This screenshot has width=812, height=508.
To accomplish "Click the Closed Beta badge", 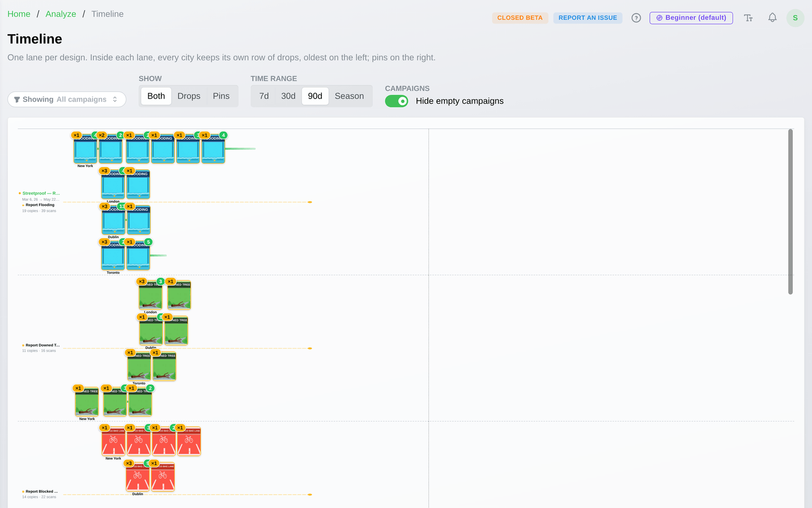I will click(520, 18).
